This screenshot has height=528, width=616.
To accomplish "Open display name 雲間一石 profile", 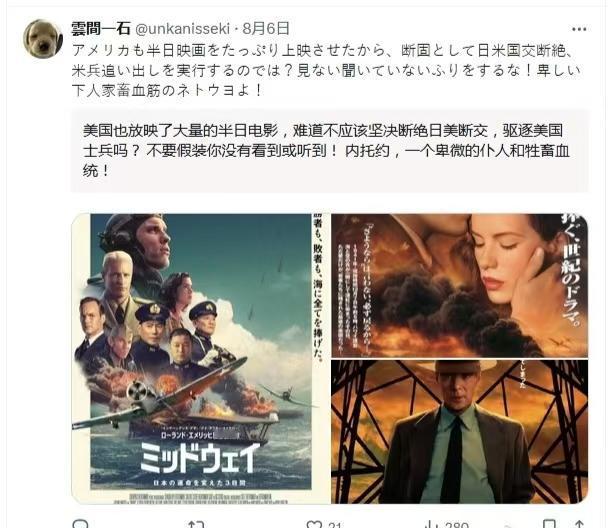I will pos(101,29).
